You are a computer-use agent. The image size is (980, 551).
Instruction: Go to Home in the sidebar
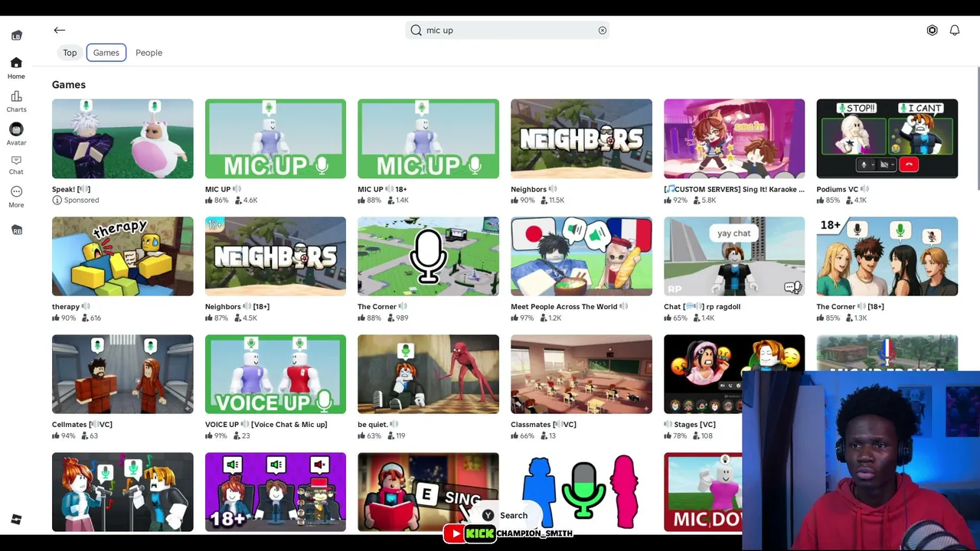coord(16,67)
